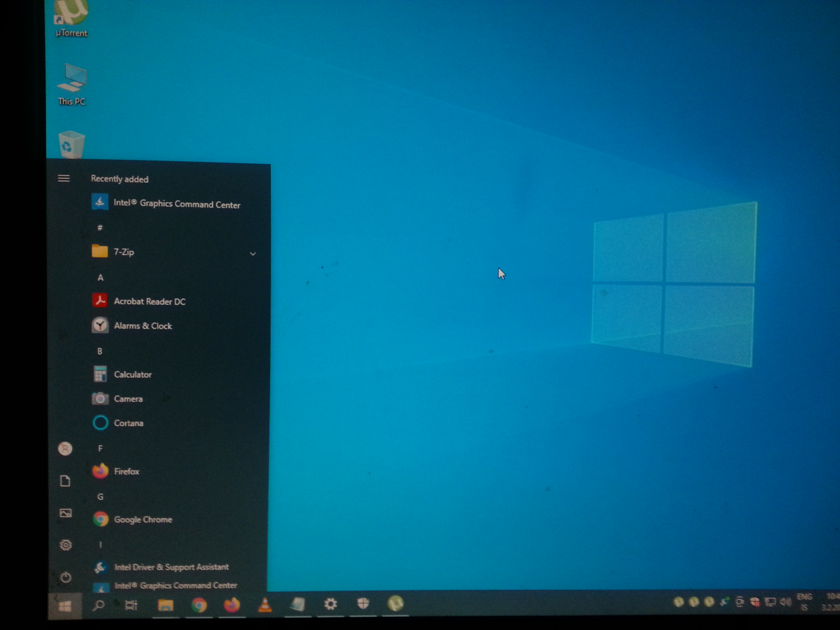
Task: Launch Firefox from the Start menu list
Action: (x=126, y=472)
